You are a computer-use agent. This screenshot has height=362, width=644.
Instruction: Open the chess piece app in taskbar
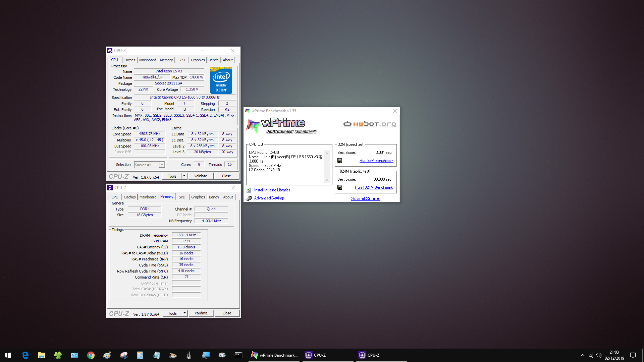click(x=189, y=355)
